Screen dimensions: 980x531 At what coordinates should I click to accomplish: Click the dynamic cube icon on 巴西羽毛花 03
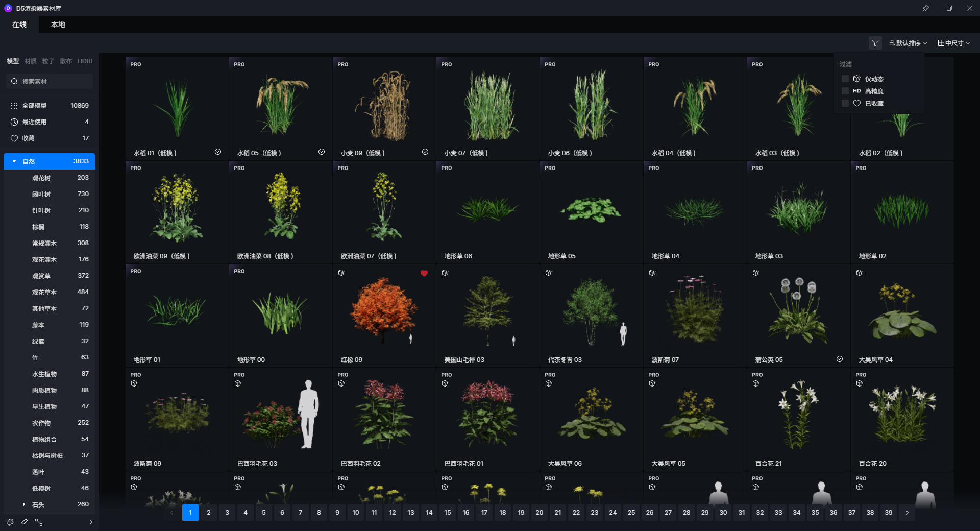(x=238, y=383)
